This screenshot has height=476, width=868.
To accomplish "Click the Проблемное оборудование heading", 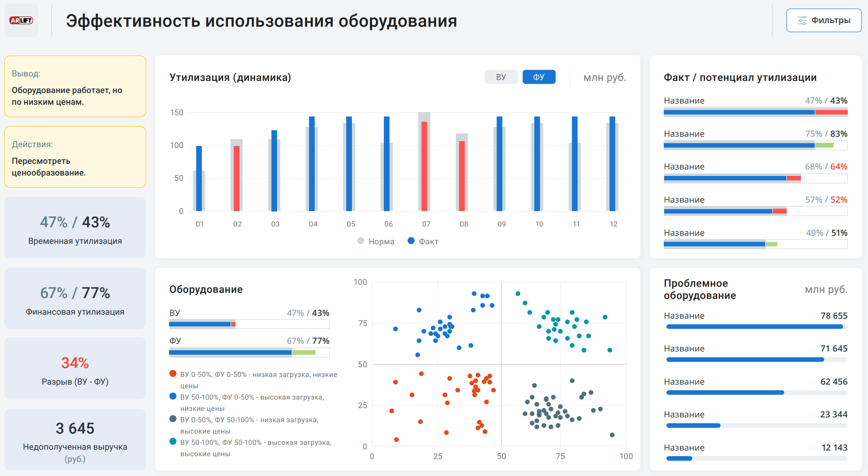I will pyautogui.click(x=700, y=289).
